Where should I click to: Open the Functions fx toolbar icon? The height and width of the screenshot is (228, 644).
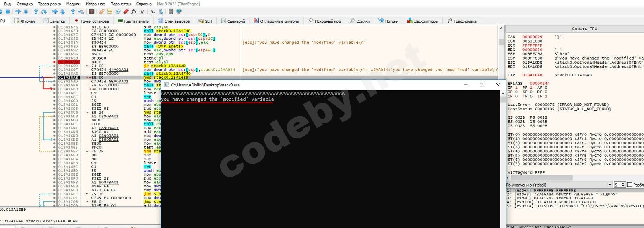pyautogui.click(x=134, y=12)
